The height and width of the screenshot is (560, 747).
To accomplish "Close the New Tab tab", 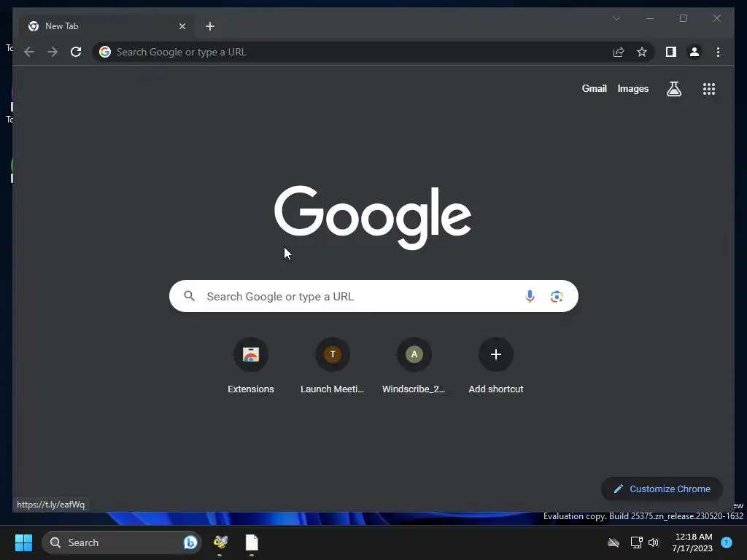I will [182, 26].
